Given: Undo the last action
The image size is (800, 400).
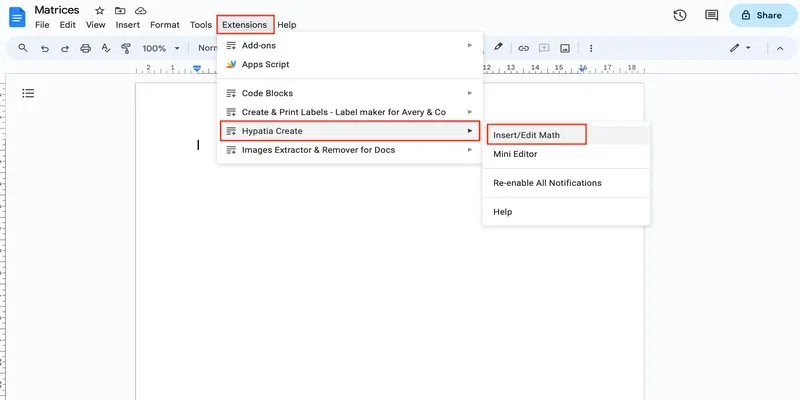Looking at the screenshot, I should (45, 48).
